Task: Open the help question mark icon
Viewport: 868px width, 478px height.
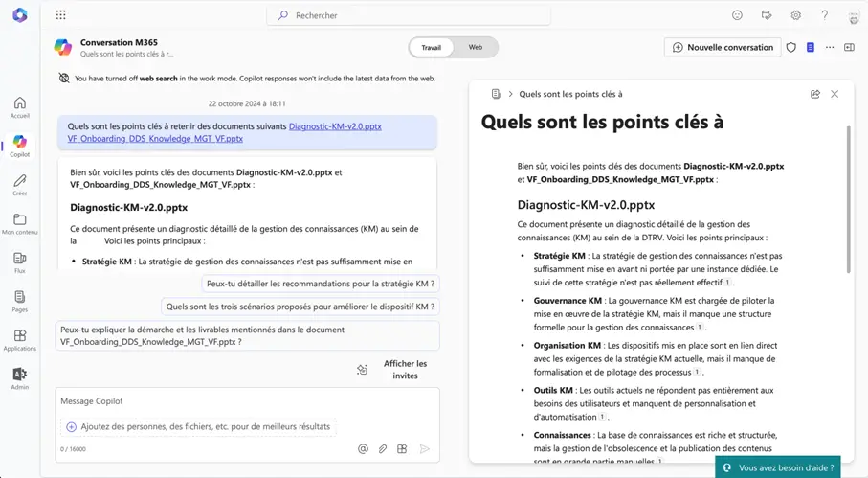Action: click(x=825, y=15)
